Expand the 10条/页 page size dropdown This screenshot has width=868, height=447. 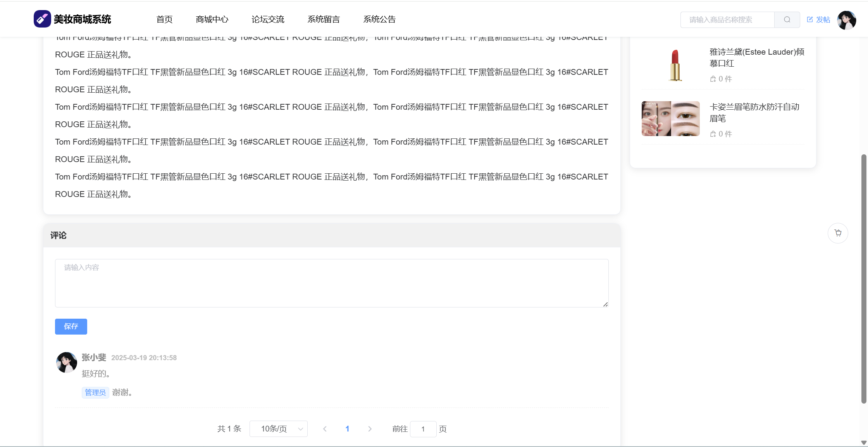pyautogui.click(x=279, y=429)
